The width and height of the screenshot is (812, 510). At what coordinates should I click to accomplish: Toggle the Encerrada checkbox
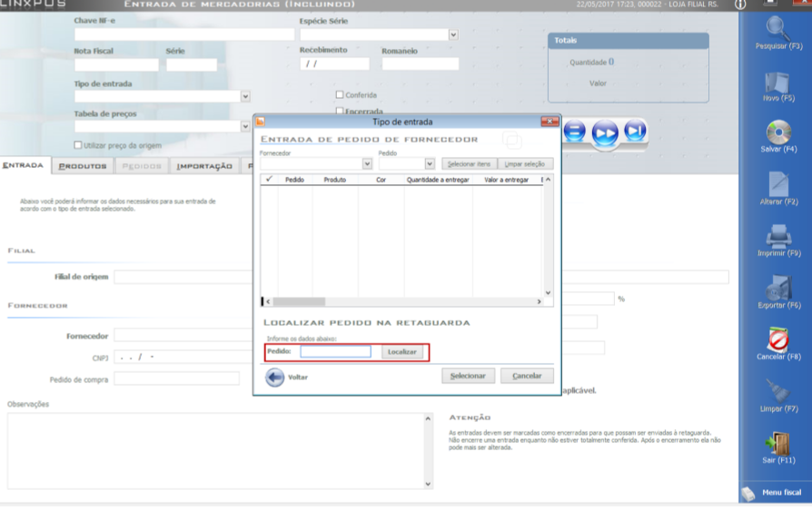340,111
